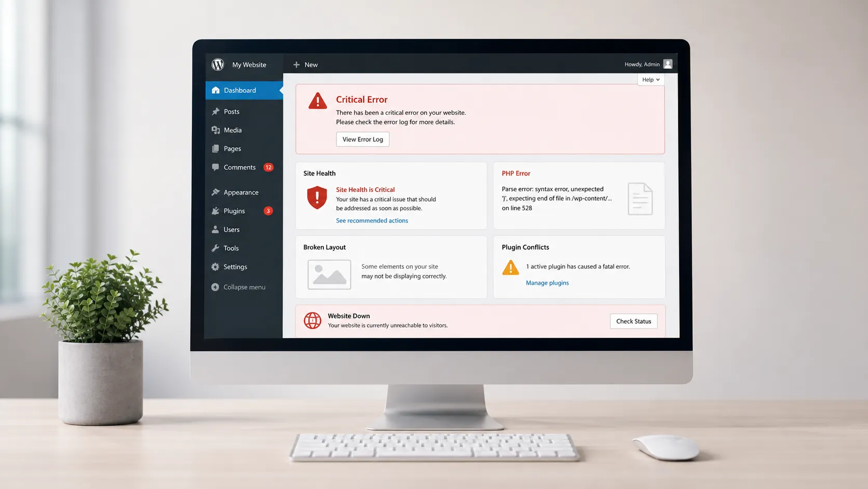Click the Howdy, Admin account text

[642, 64]
